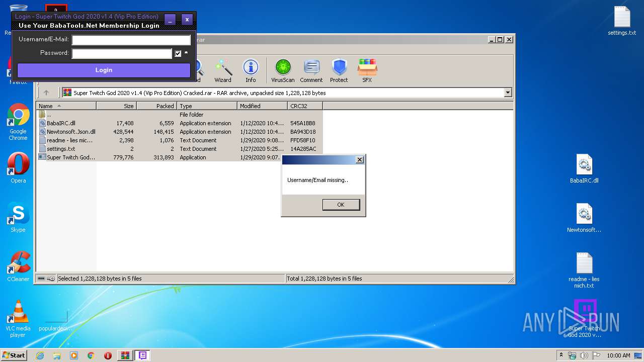Click the up-one-level arrow in WinRAR
Image resolution: width=644 pixels, height=362 pixels.
46,93
